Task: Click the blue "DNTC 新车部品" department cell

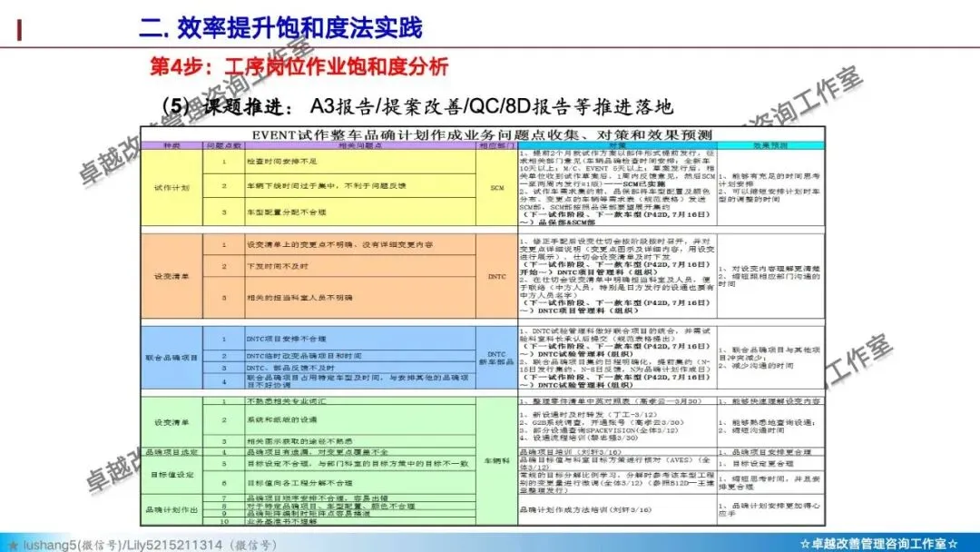Action: (x=497, y=358)
